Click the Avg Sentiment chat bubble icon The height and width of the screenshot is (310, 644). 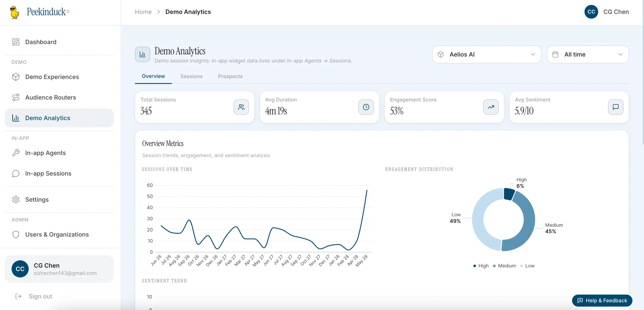[x=616, y=107]
